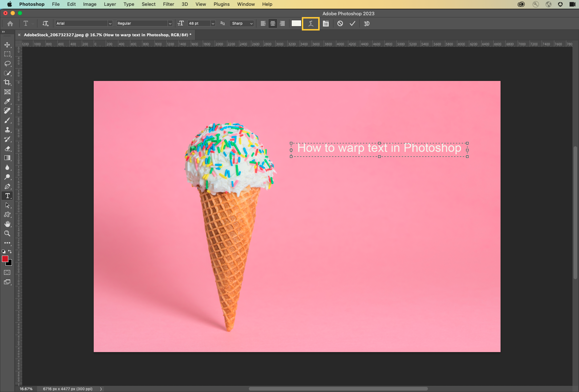Select the Brush tool
This screenshot has width=579, height=392.
point(7,120)
